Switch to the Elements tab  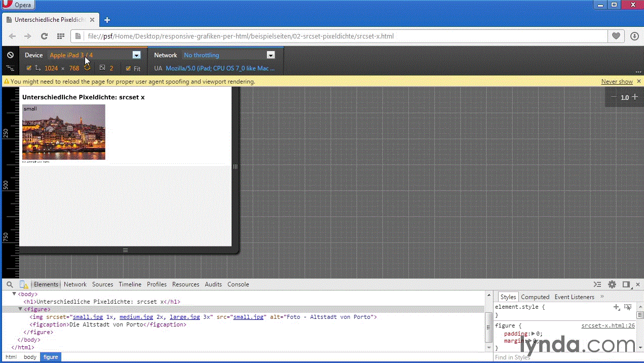click(46, 284)
